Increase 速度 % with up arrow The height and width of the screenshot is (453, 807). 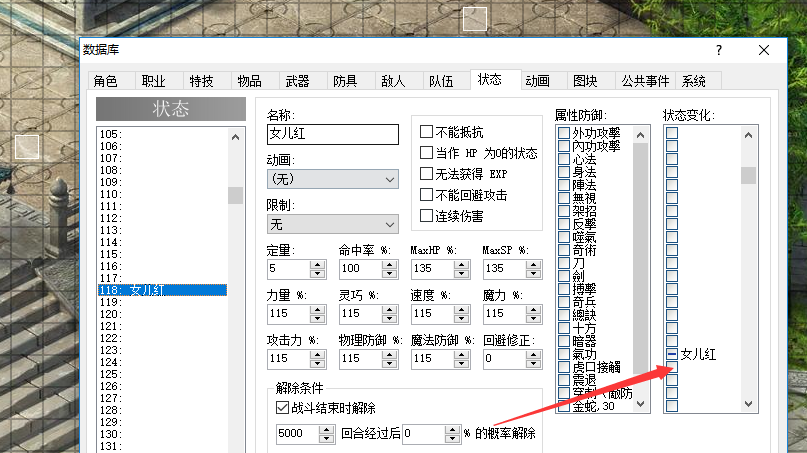point(462,309)
